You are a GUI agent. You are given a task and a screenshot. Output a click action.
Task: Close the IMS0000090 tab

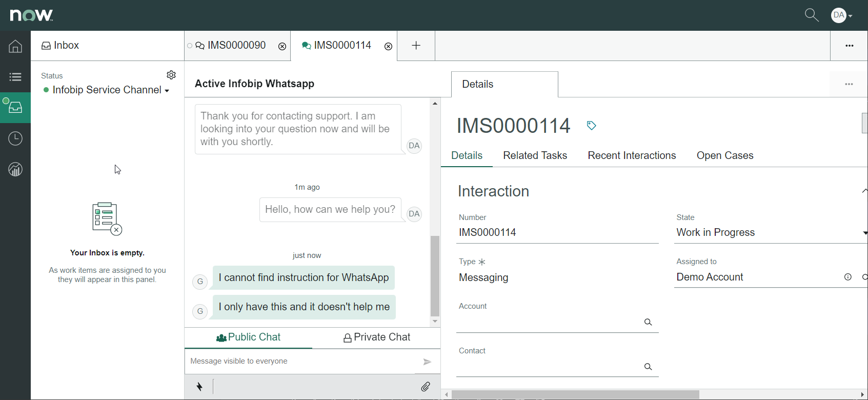(x=282, y=46)
